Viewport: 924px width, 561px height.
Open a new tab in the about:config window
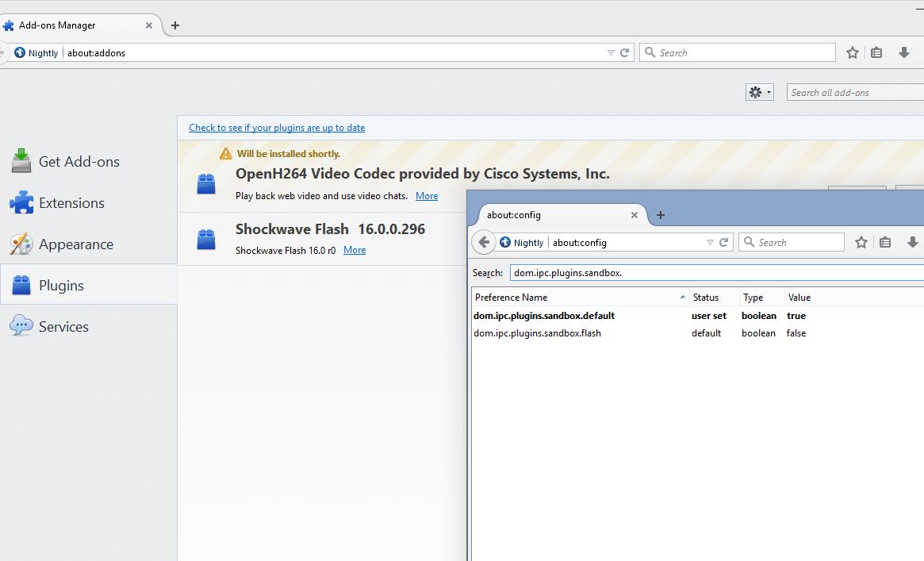661,215
